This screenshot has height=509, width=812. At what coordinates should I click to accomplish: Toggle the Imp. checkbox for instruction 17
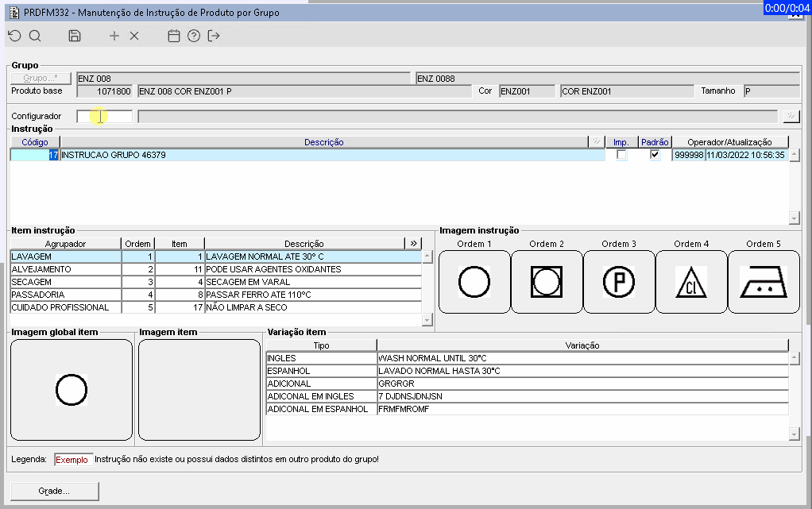(621, 155)
